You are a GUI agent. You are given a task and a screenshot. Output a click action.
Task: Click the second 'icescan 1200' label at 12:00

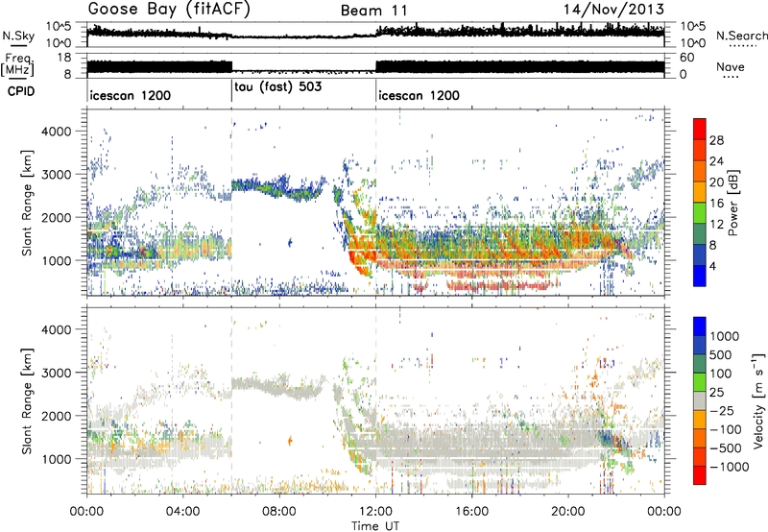(x=420, y=95)
